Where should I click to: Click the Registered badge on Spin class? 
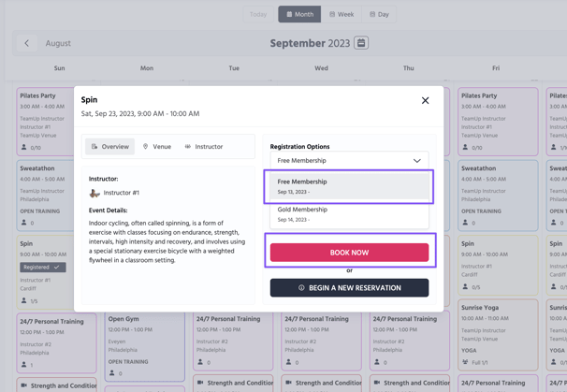point(43,267)
